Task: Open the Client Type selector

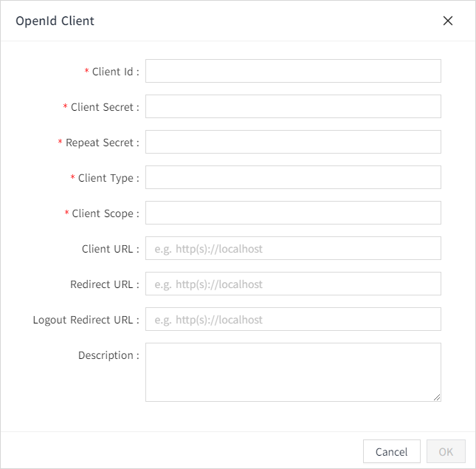Action: pyautogui.click(x=293, y=177)
